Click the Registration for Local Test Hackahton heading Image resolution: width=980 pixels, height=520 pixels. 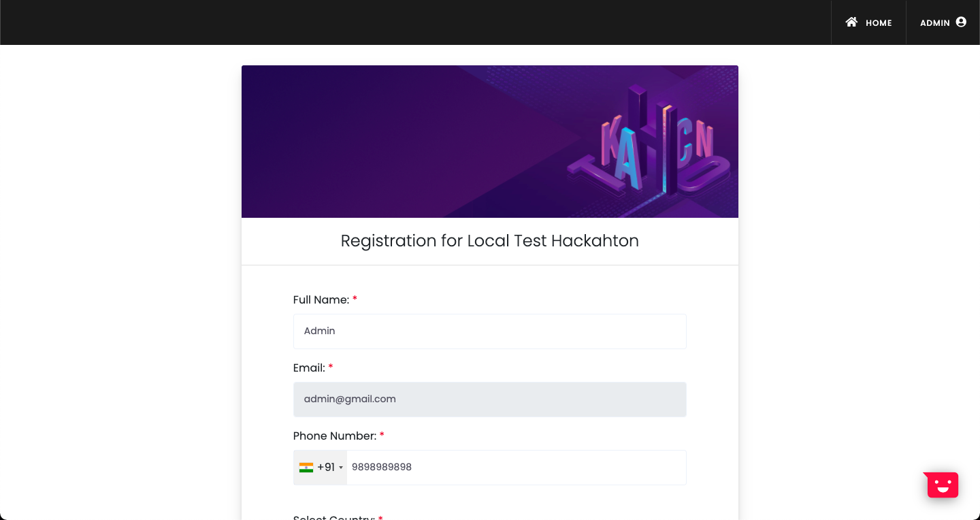tap(489, 241)
